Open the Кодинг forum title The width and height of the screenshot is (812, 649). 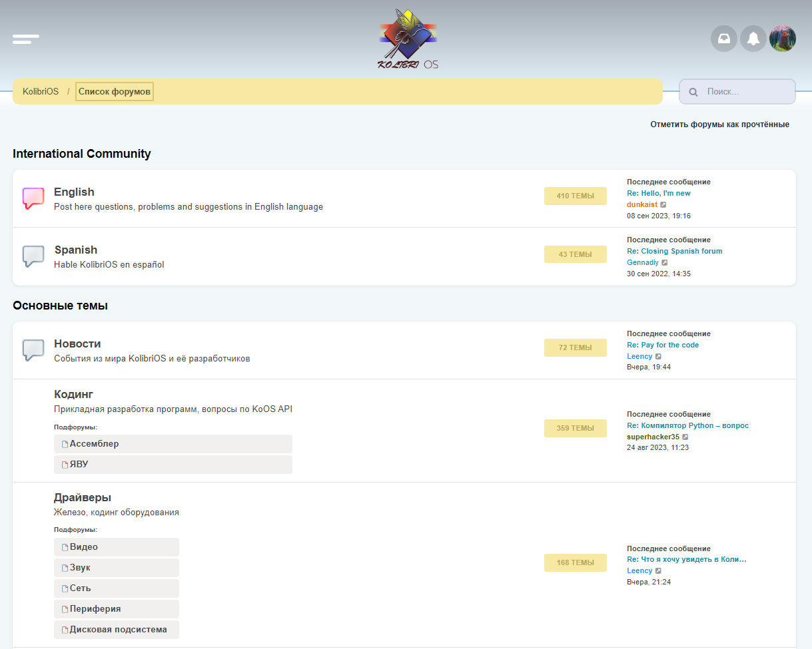click(x=73, y=395)
